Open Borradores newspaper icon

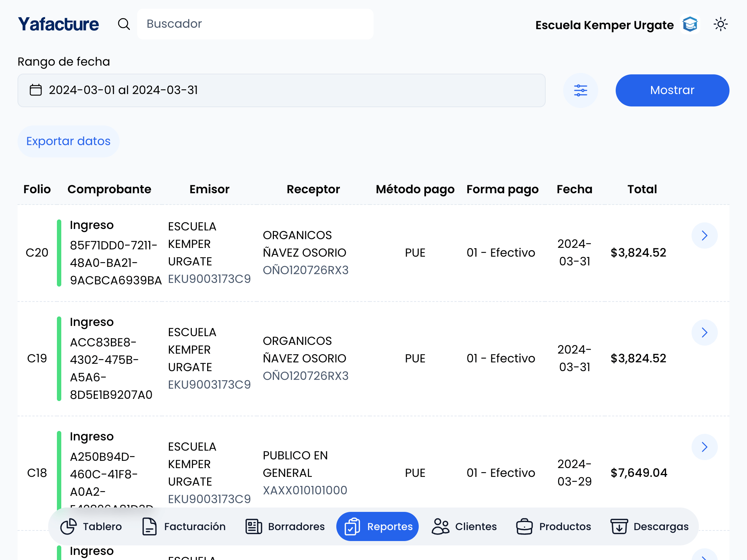pos(253,526)
